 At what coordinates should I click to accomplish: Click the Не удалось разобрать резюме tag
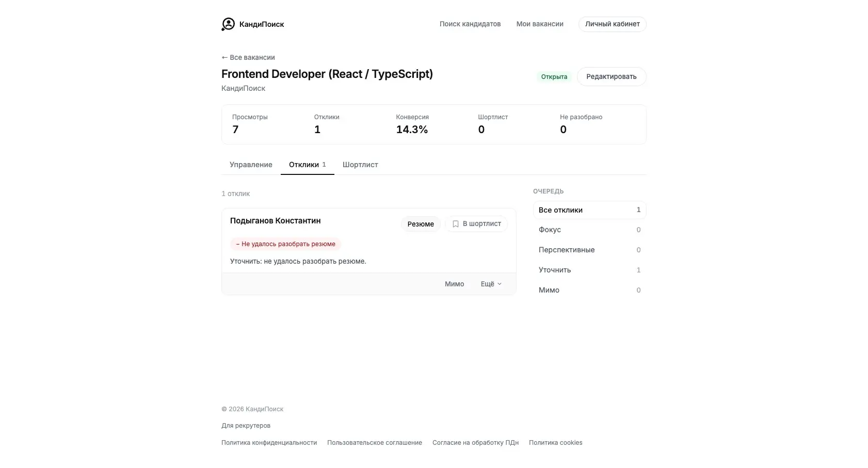[x=285, y=244]
